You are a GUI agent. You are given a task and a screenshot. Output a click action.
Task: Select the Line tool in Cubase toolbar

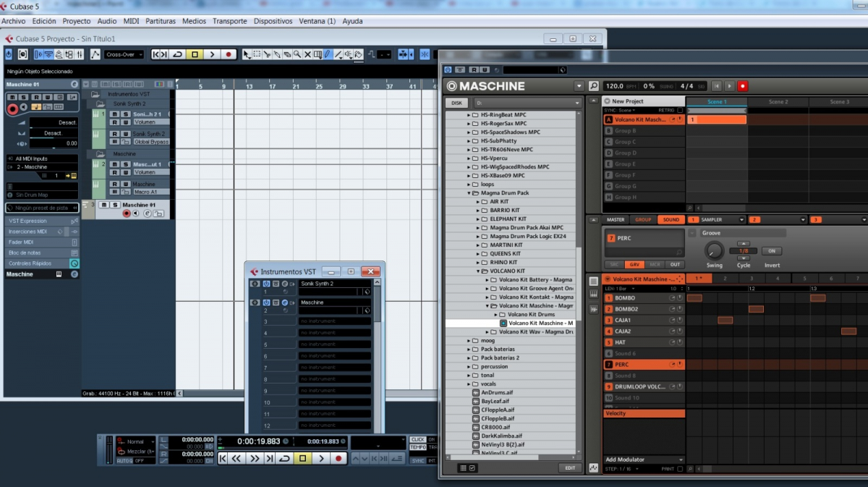338,54
